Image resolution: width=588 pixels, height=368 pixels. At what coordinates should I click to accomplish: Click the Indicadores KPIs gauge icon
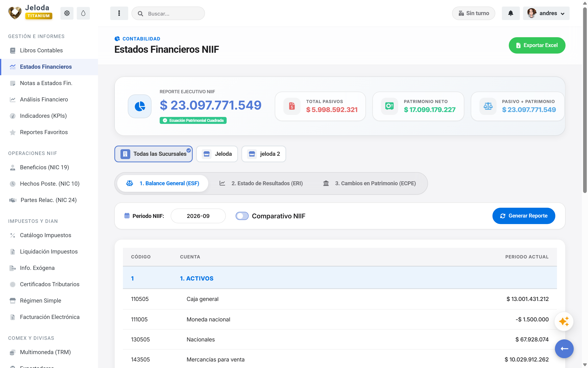point(13,116)
